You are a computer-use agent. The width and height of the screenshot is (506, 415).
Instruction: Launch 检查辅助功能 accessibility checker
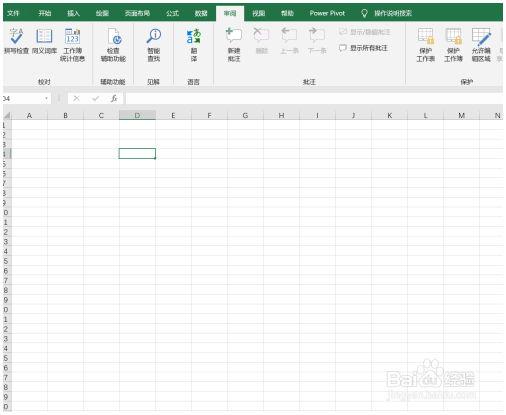(x=113, y=45)
